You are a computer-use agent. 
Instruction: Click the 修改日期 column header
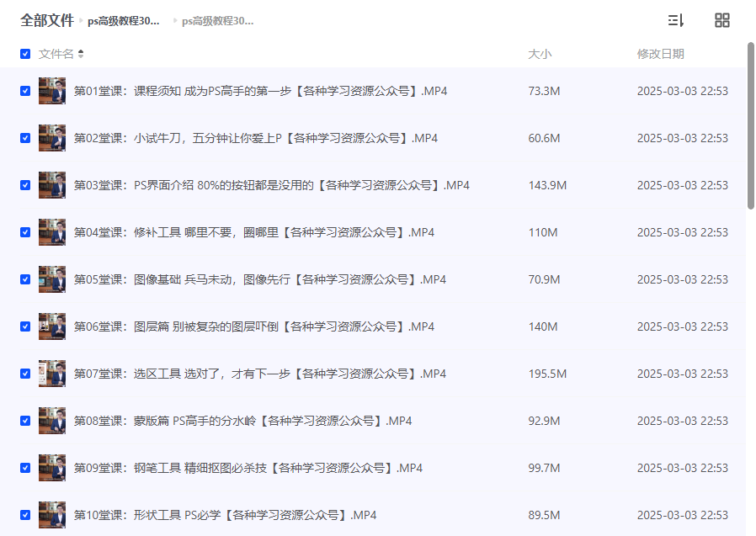coord(661,54)
